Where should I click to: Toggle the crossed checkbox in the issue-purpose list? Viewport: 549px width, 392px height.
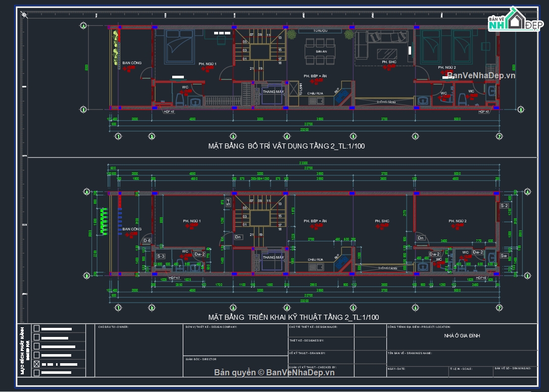pyautogui.click(x=36, y=364)
